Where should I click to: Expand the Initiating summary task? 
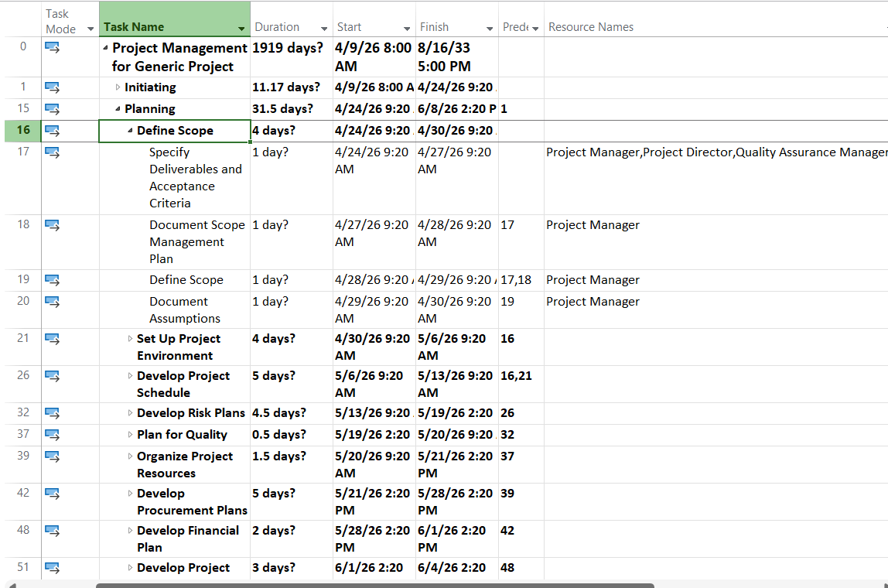[118, 87]
